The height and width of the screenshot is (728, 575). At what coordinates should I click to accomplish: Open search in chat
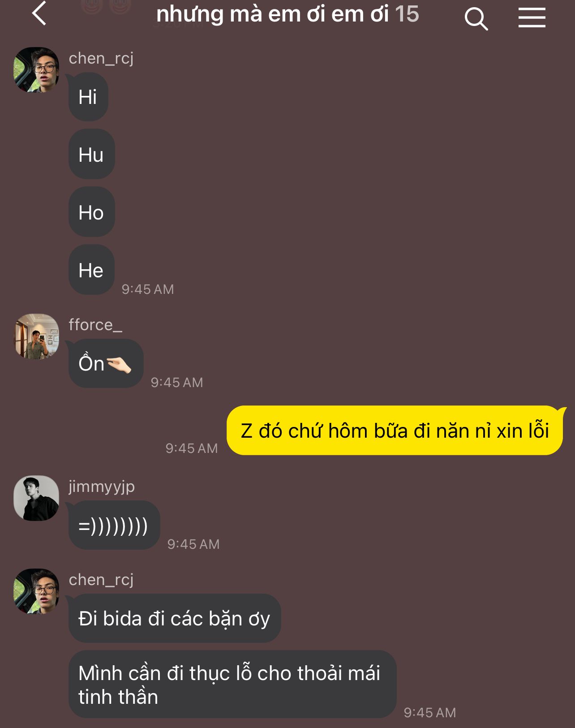[x=476, y=19]
